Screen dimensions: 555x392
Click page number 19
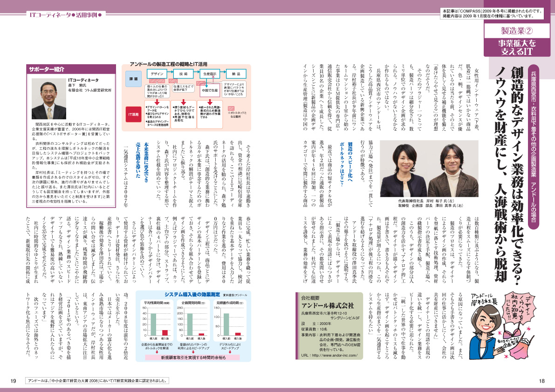[14, 381]
